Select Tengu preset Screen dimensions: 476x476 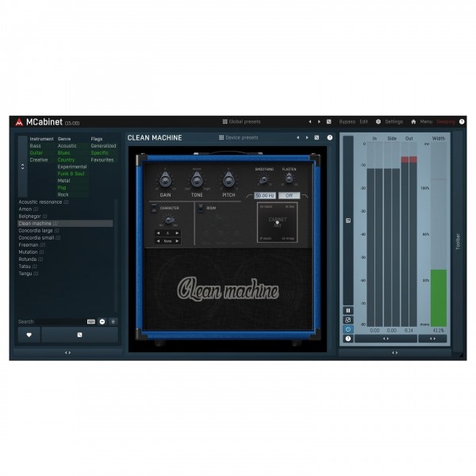click(x=29, y=274)
